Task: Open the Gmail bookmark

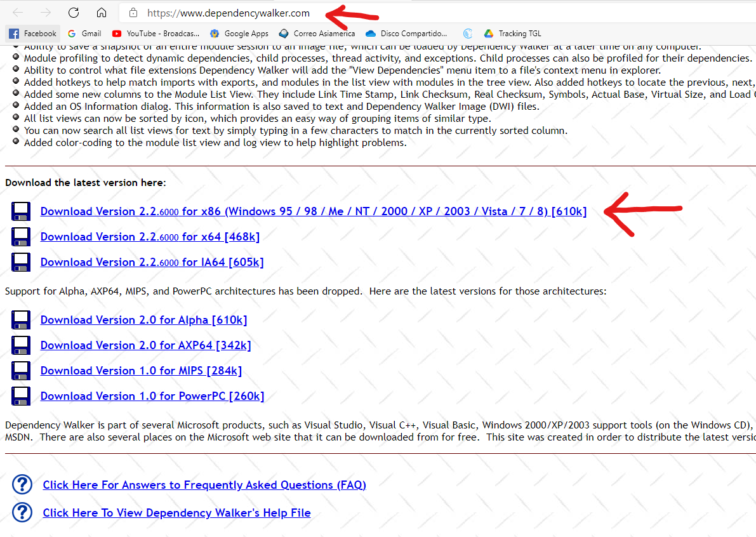Action: pyautogui.click(x=84, y=33)
